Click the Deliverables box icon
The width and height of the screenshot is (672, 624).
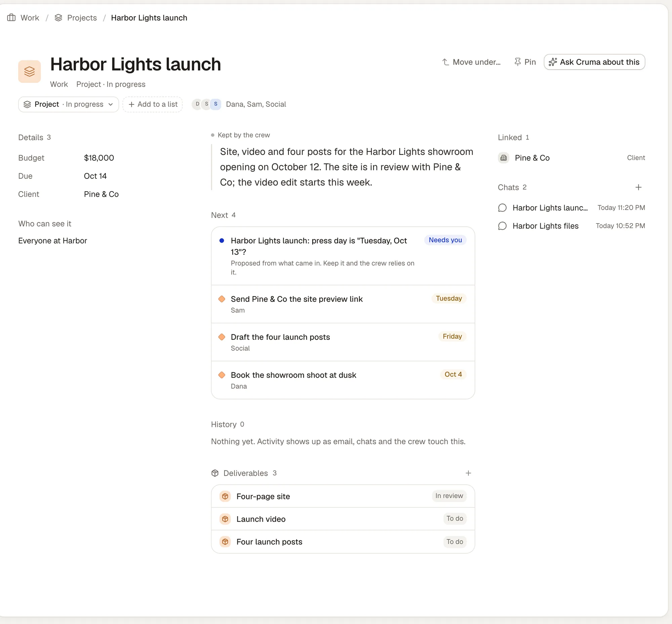coord(215,473)
